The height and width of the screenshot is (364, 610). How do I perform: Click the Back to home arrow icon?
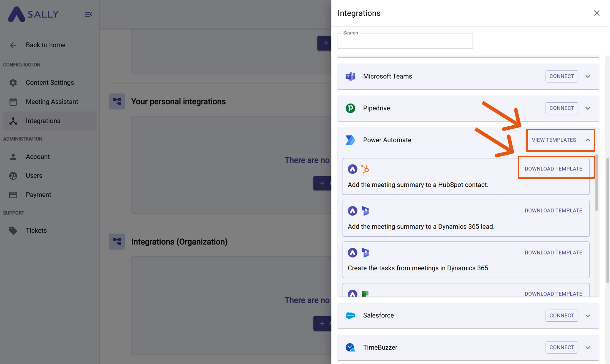13,45
